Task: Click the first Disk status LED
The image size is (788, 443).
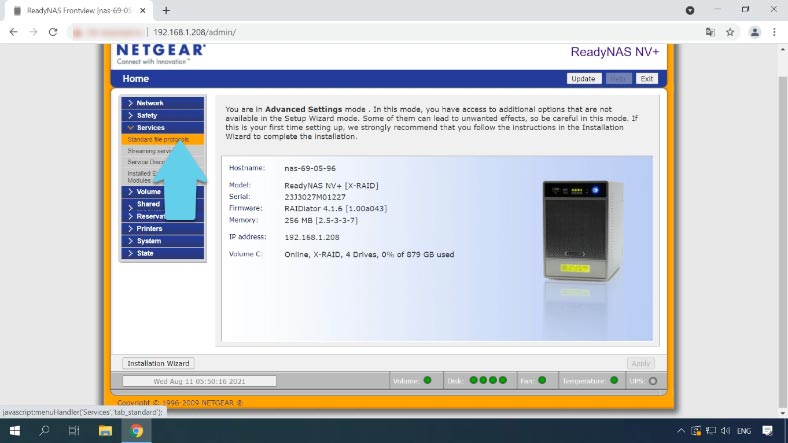Action: pos(473,380)
